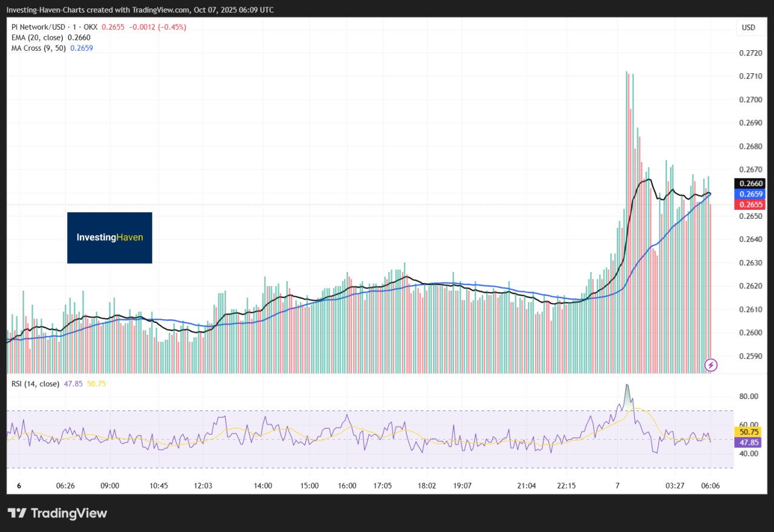The image size is (774, 532).
Task: Open the USD currency selector
Action: coord(748,28)
